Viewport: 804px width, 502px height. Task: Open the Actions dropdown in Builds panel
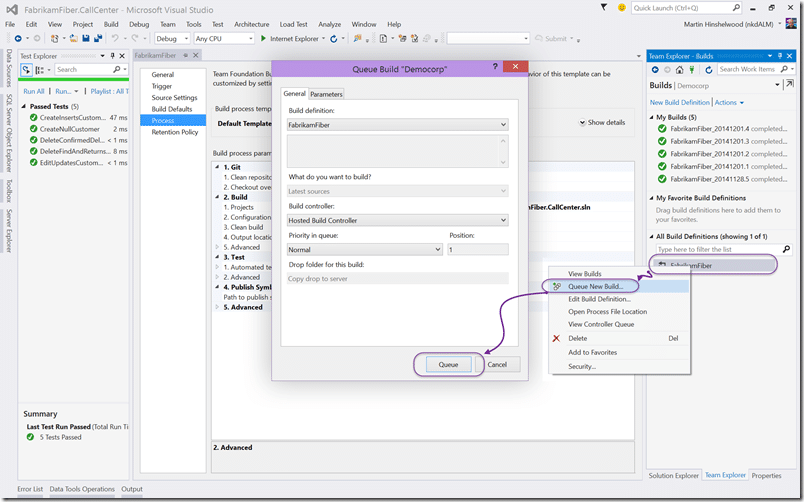tap(729, 103)
